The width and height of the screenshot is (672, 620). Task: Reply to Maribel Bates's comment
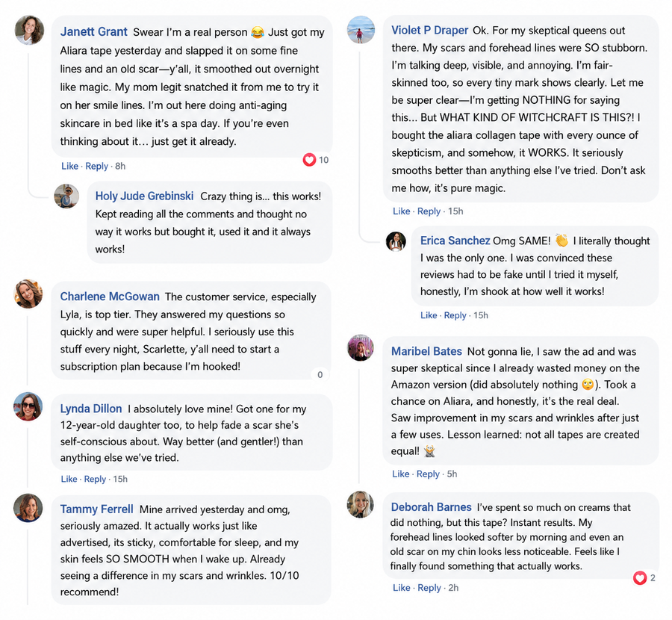pyautogui.click(x=428, y=474)
